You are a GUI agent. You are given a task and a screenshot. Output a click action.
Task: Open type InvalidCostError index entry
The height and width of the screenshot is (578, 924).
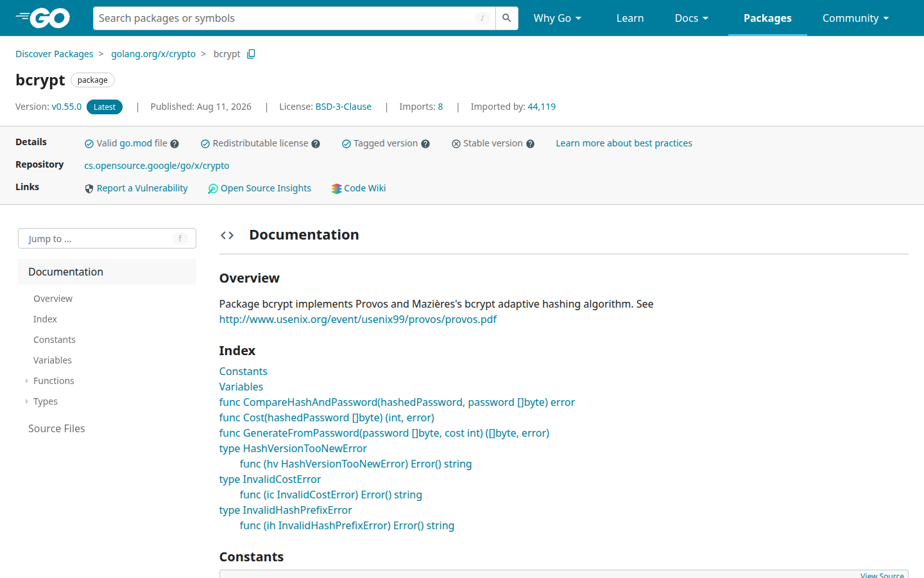coord(270,479)
